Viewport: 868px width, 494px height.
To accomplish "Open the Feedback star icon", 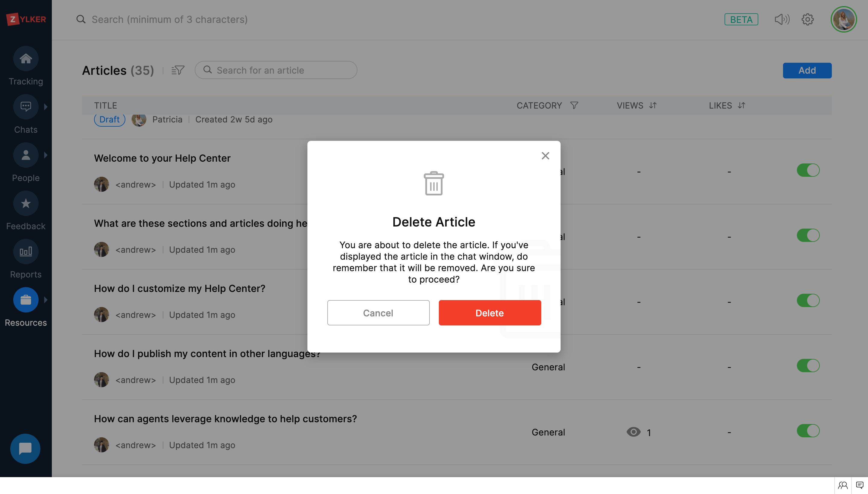I will coord(26,204).
